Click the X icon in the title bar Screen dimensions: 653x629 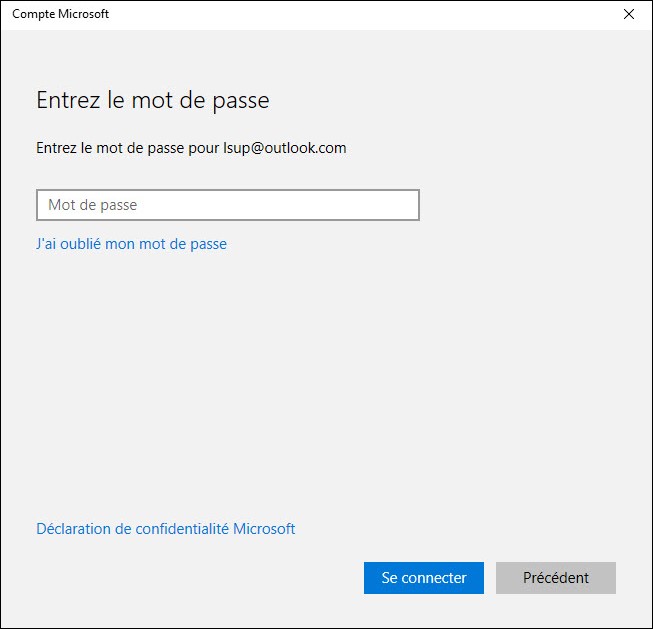pyautogui.click(x=629, y=14)
